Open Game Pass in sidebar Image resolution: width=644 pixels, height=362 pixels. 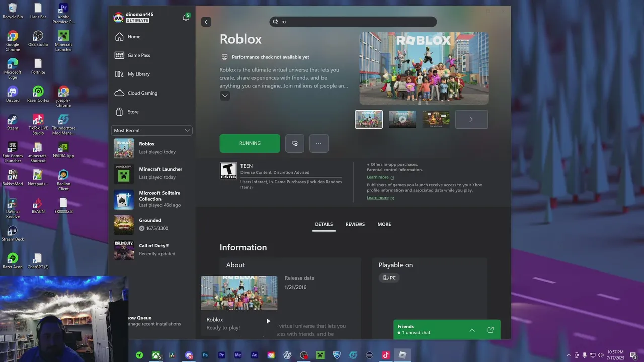click(151, 55)
